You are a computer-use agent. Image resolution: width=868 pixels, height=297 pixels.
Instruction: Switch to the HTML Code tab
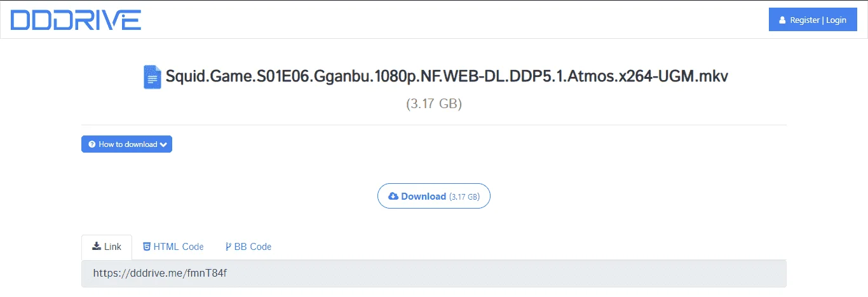coord(173,247)
